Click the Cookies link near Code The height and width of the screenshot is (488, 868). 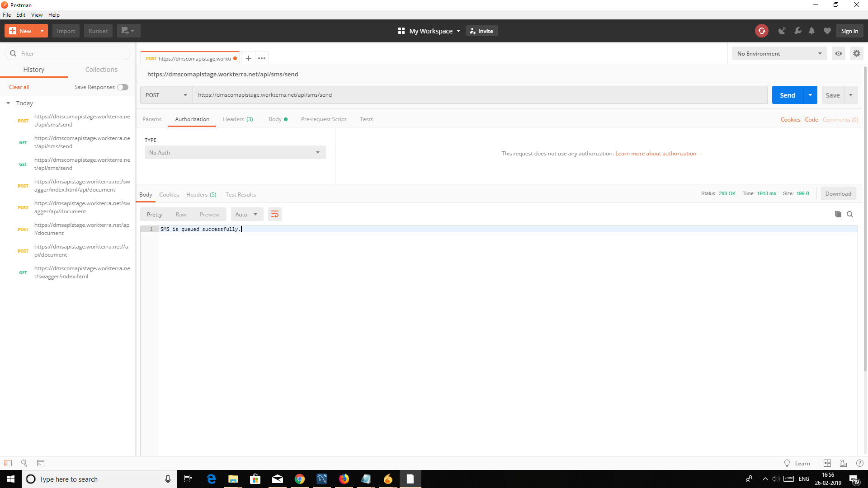[790, 120]
